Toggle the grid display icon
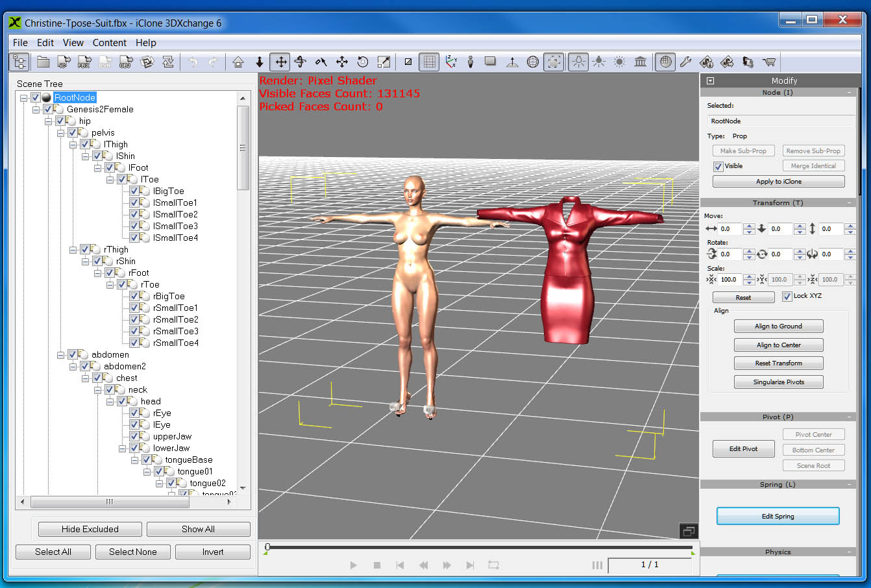The image size is (871, 588). 429,62
